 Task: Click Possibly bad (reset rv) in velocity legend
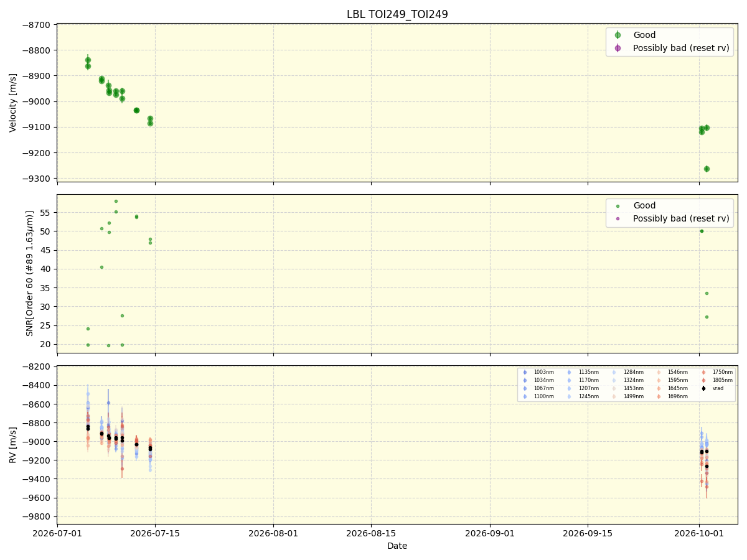coord(681,48)
